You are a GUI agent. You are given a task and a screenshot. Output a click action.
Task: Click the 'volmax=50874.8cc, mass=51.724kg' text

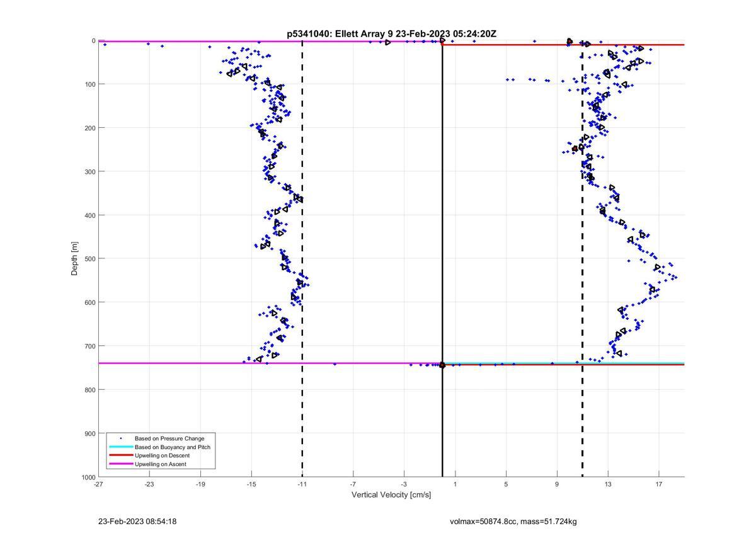513,522
